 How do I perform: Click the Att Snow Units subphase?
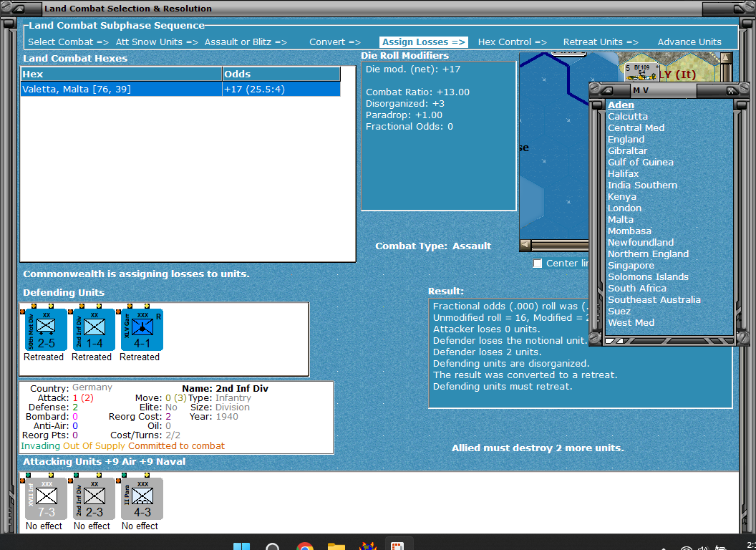[x=157, y=42]
